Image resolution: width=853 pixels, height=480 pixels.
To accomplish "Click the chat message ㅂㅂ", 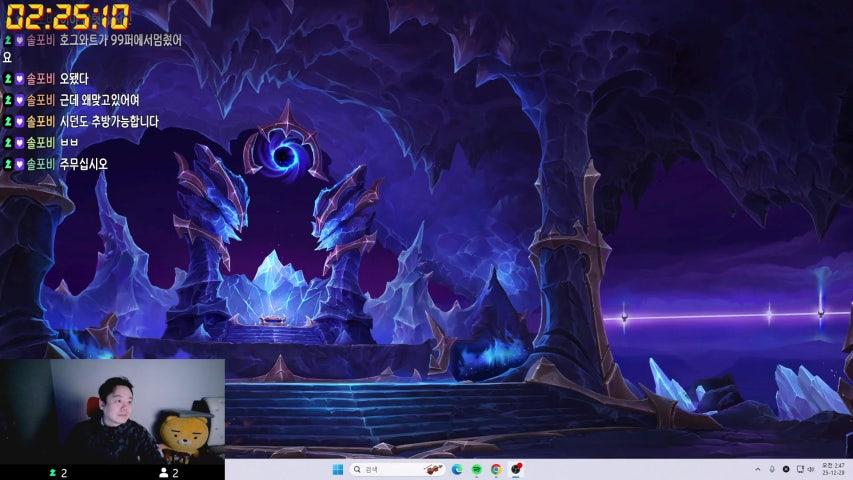I will coord(69,143).
